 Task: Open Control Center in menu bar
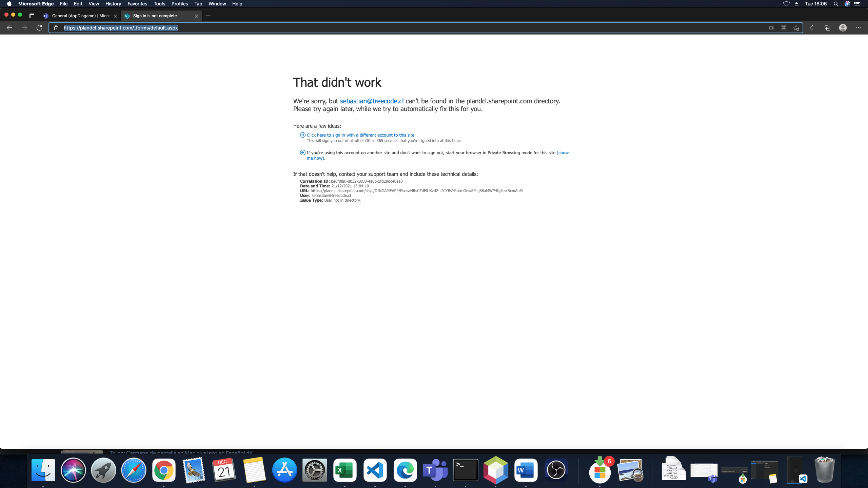pyautogui.click(x=857, y=4)
